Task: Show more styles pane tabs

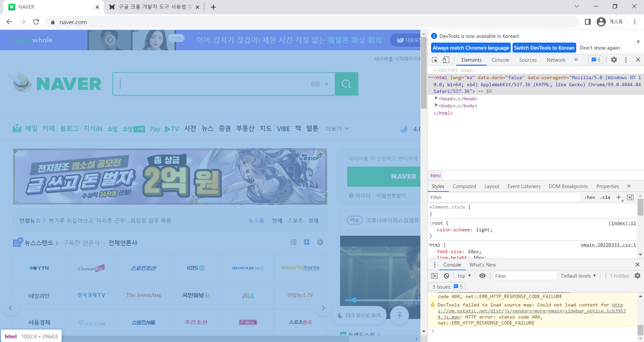Action: (x=629, y=186)
